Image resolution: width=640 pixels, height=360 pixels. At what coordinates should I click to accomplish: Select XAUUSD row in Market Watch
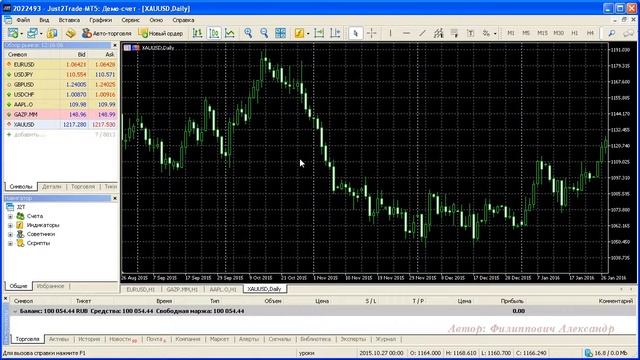coord(60,124)
